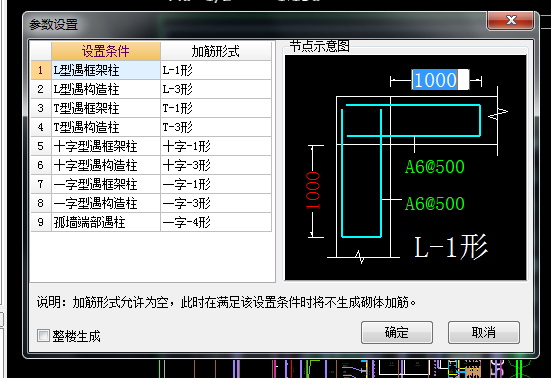
Task: Select row header number 3
Action: [x=41, y=108]
